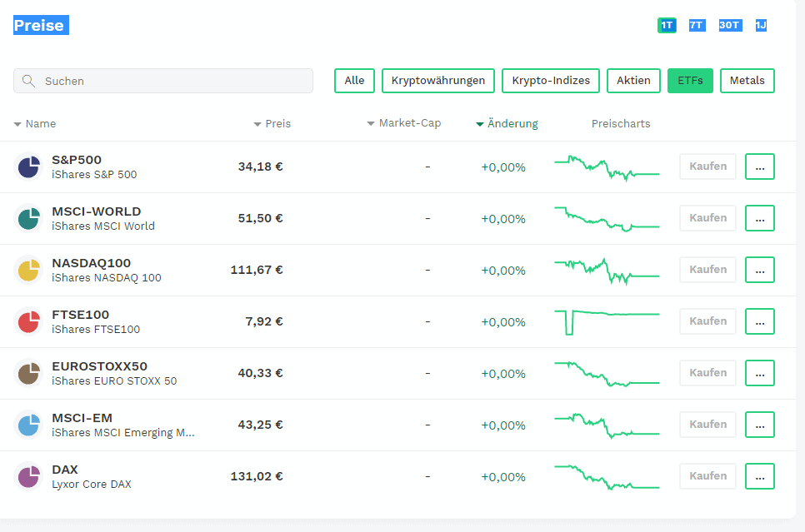Click the MSCI-WORLD teal pie icon
Screen dimensions: 805x532
point(28,218)
